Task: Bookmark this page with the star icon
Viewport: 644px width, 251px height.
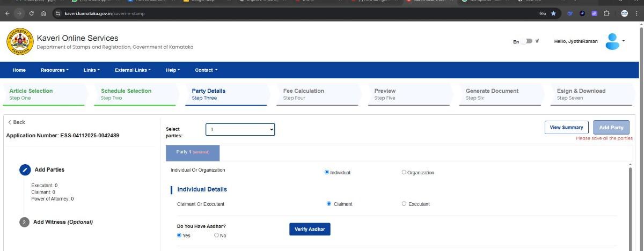Action: pyautogui.click(x=553, y=13)
